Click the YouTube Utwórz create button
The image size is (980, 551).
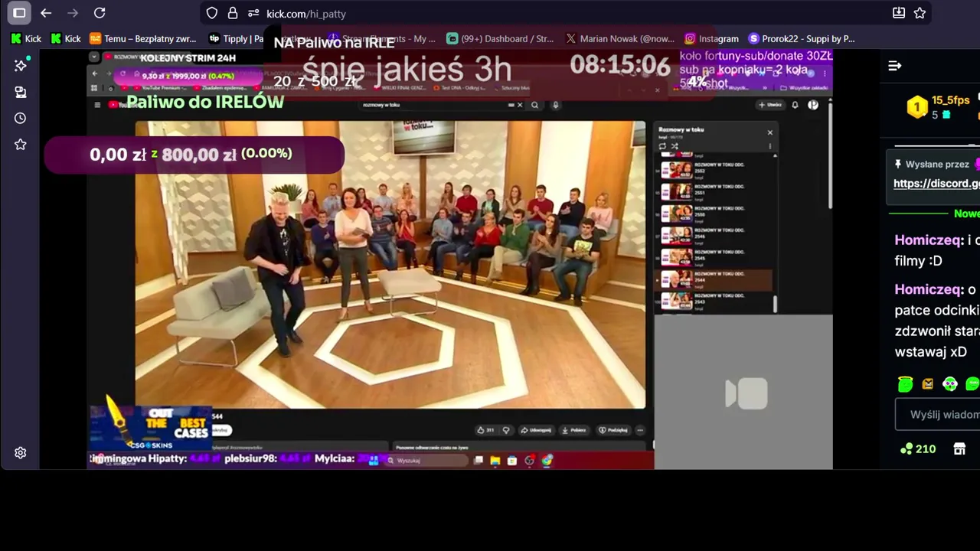[x=769, y=105]
